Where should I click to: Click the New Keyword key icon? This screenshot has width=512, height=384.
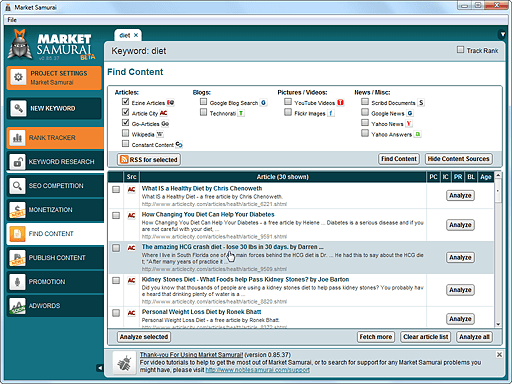click(x=18, y=108)
